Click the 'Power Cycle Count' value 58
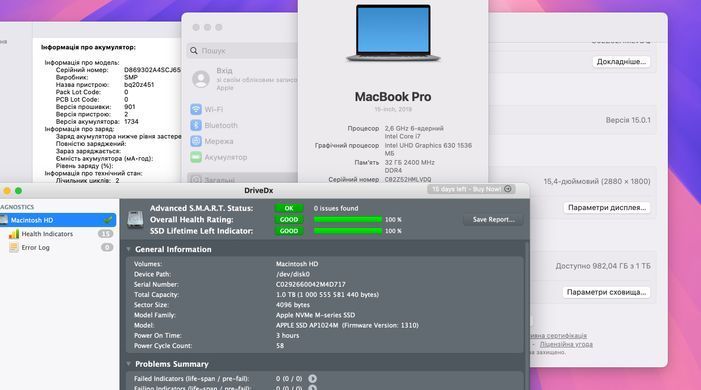The width and height of the screenshot is (701, 390). pos(280,346)
